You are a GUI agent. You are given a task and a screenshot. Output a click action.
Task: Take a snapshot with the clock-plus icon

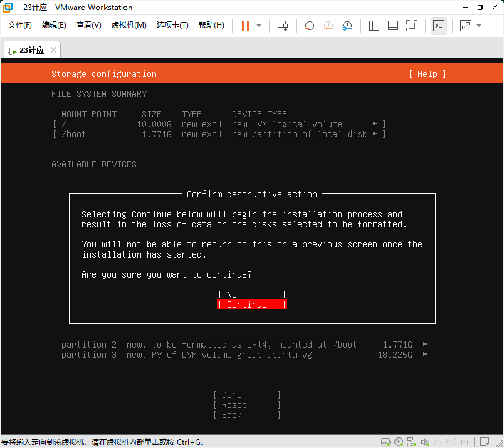coord(309,26)
